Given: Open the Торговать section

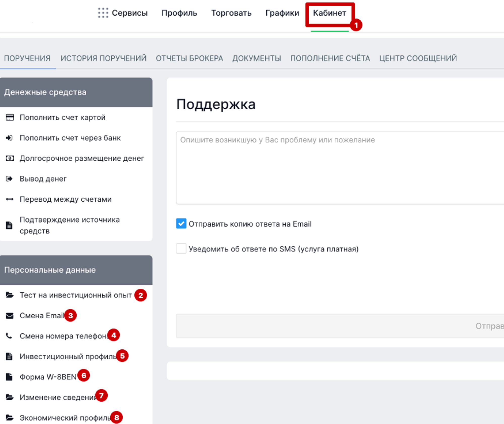Looking at the screenshot, I should click(231, 13).
